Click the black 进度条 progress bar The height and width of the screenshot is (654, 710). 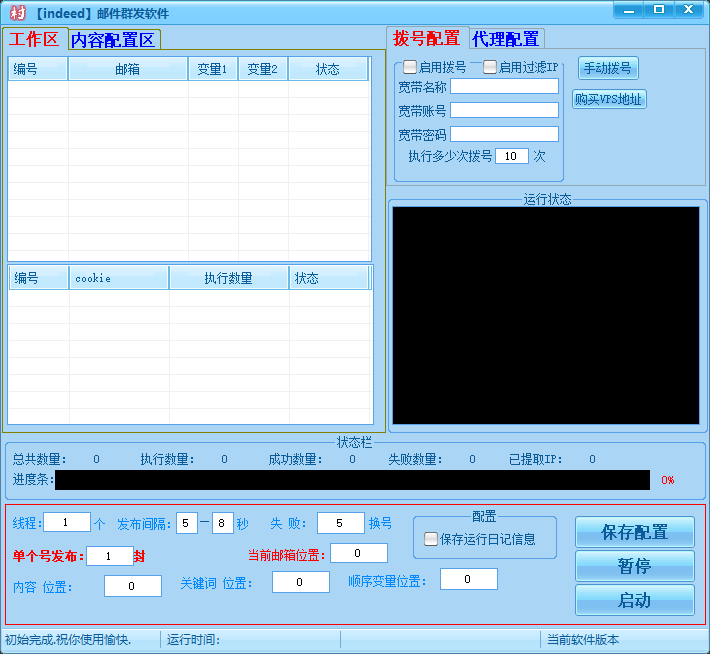(x=352, y=480)
